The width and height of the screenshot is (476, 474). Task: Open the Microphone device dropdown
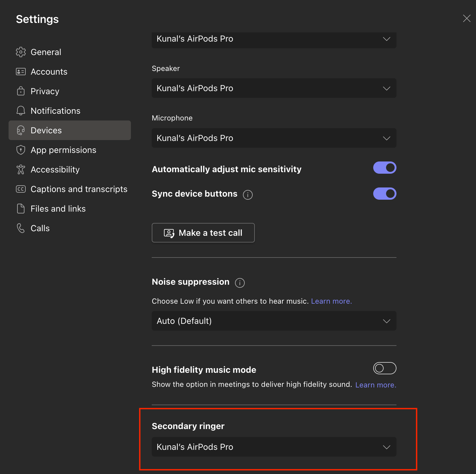[274, 138]
